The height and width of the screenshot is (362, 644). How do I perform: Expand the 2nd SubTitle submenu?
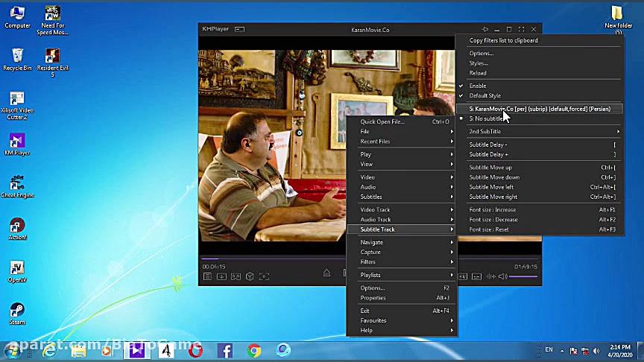(x=539, y=131)
